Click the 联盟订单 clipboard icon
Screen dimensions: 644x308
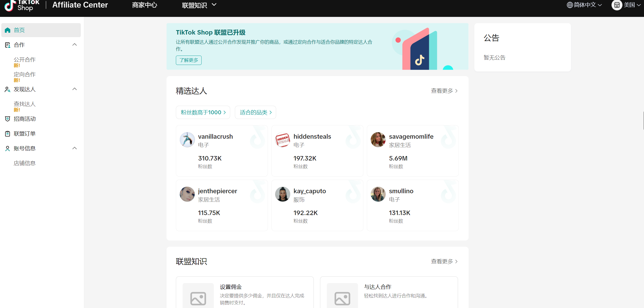pos(8,134)
